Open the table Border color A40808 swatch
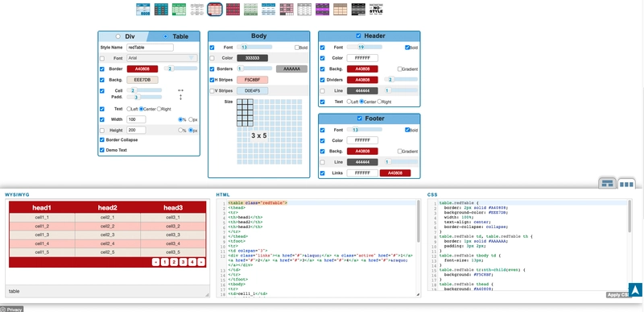Viewport: 644px width, 312px height. click(142, 69)
